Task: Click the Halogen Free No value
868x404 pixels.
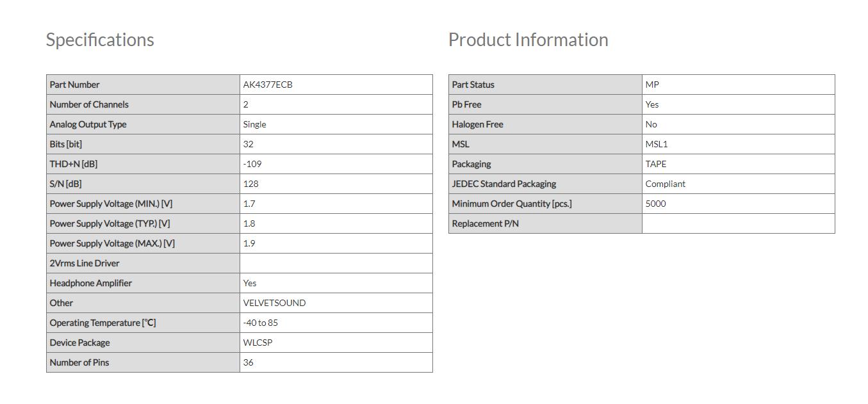Action: (x=651, y=124)
